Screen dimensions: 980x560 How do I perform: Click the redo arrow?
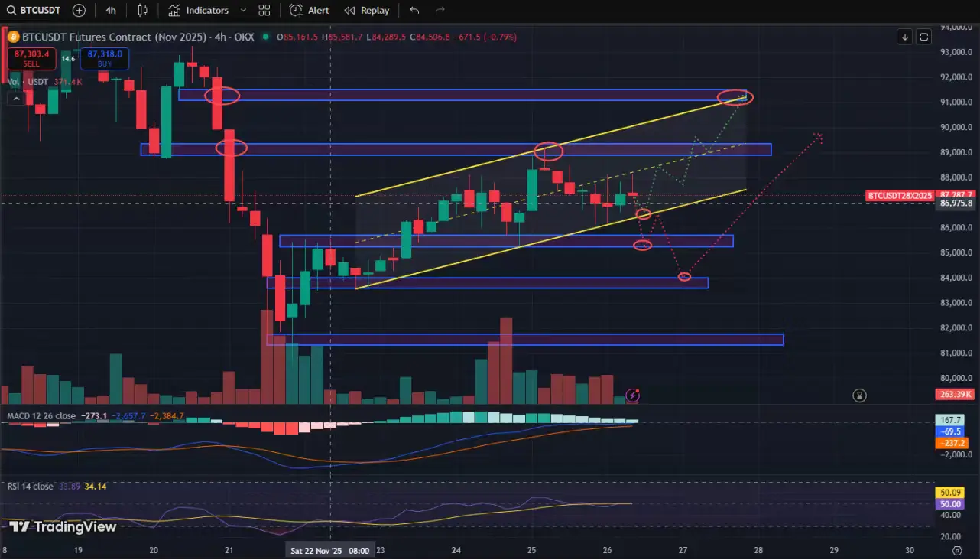coord(440,11)
